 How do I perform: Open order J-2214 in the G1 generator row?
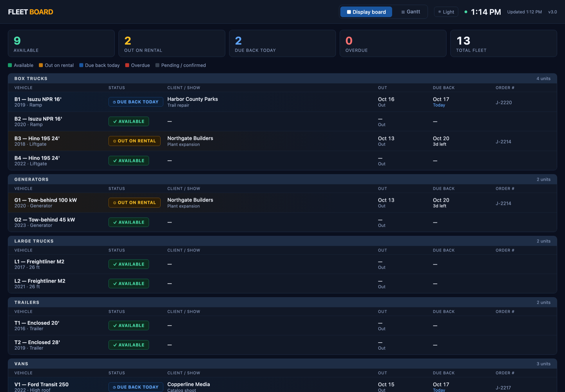tap(503, 204)
